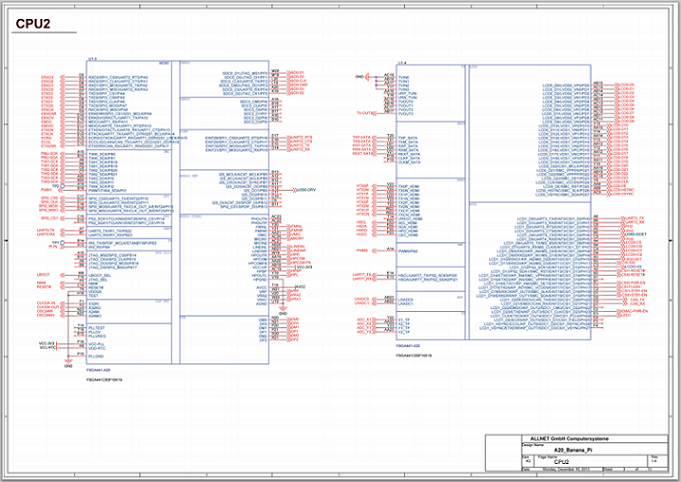Select the ADC_X1 net label
This screenshot has height=482, width=681.
(x=364, y=319)
